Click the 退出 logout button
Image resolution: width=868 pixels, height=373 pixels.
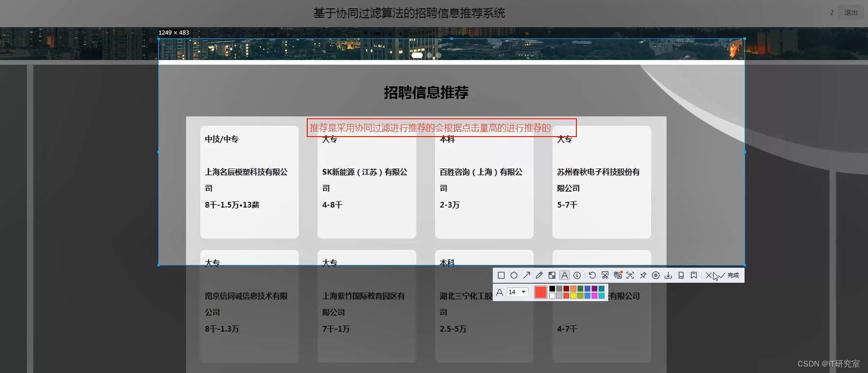click(851, 13)
